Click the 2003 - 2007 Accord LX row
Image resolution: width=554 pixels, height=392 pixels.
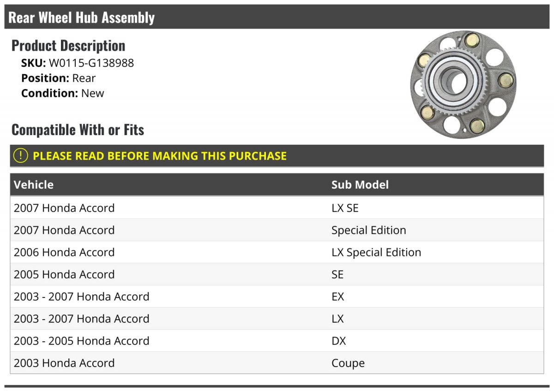[x=277, y=319]
